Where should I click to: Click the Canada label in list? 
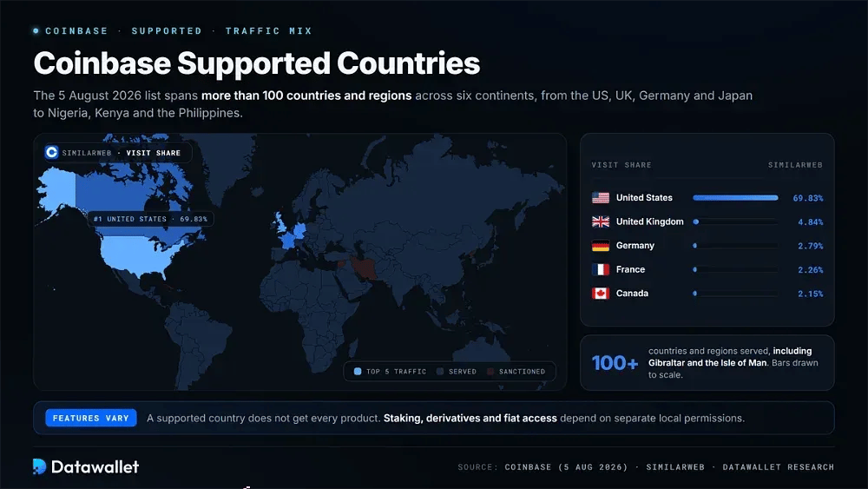632,294
